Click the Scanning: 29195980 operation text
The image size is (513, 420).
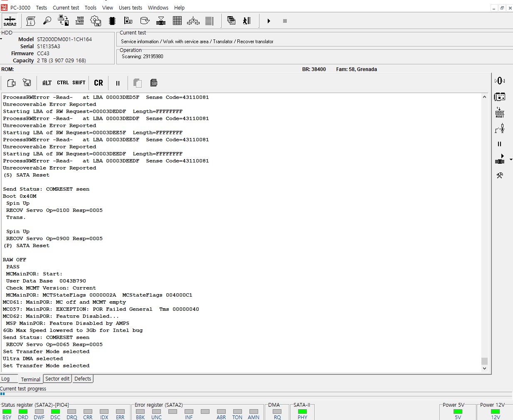click(x=143, y=56)
